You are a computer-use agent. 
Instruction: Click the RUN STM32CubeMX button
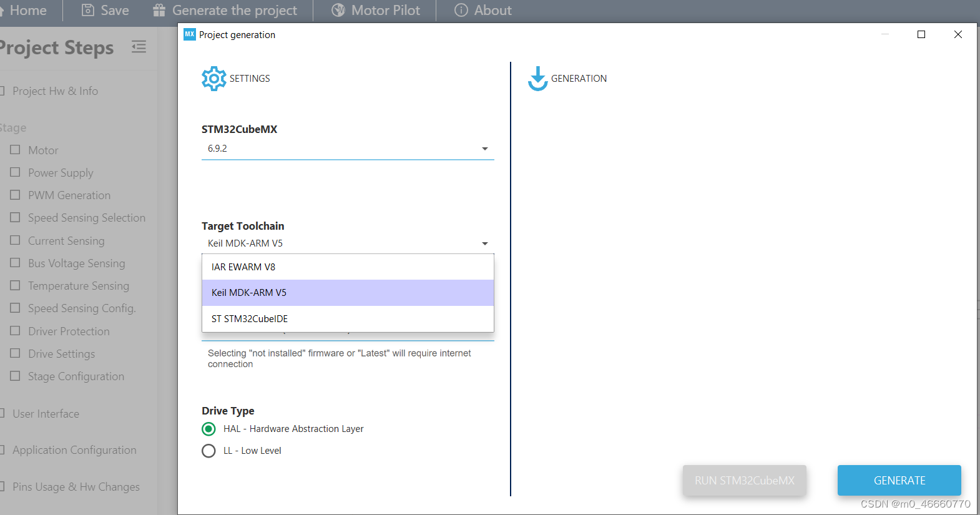point(745,481)
